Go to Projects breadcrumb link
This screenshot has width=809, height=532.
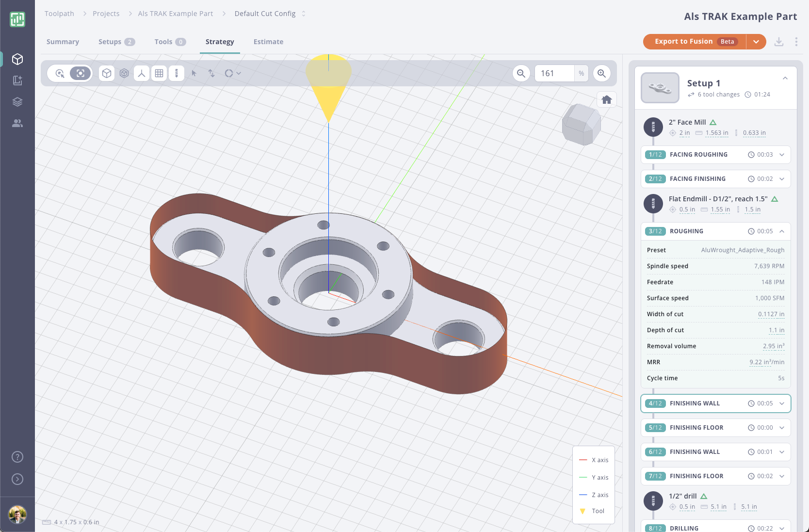[106, 14]
